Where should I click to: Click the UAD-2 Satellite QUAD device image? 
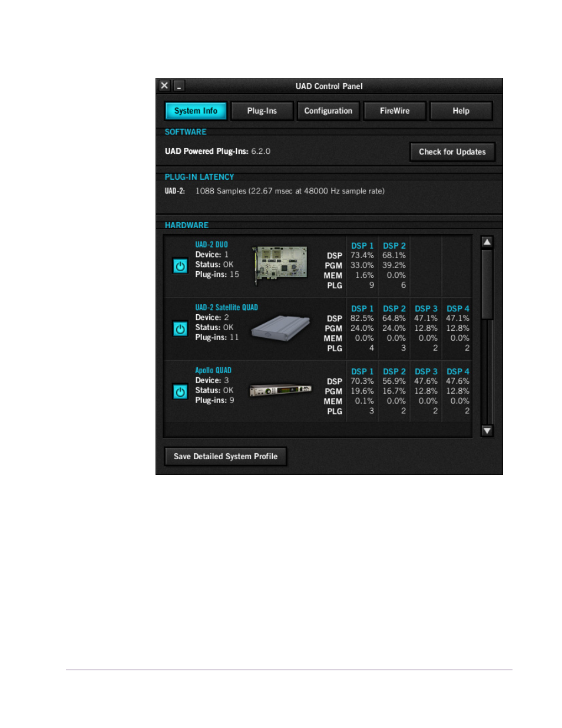tap(281, 328)
